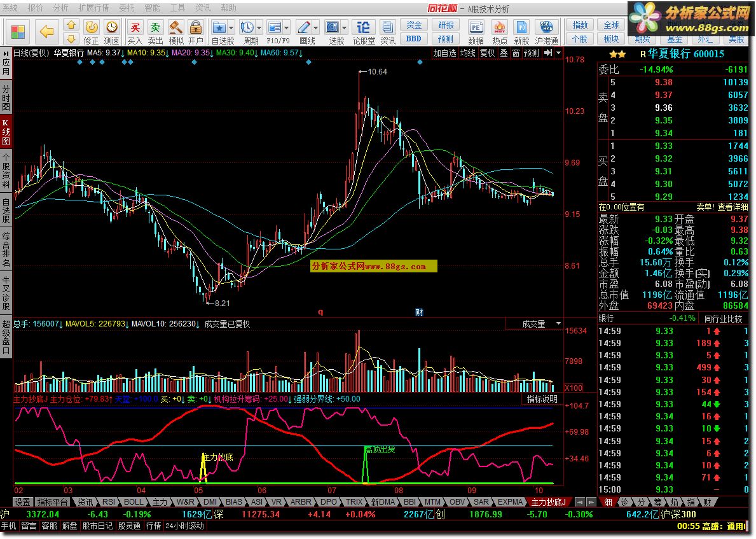Expand the 周期 period dropdown arrow

pos(259,27)
